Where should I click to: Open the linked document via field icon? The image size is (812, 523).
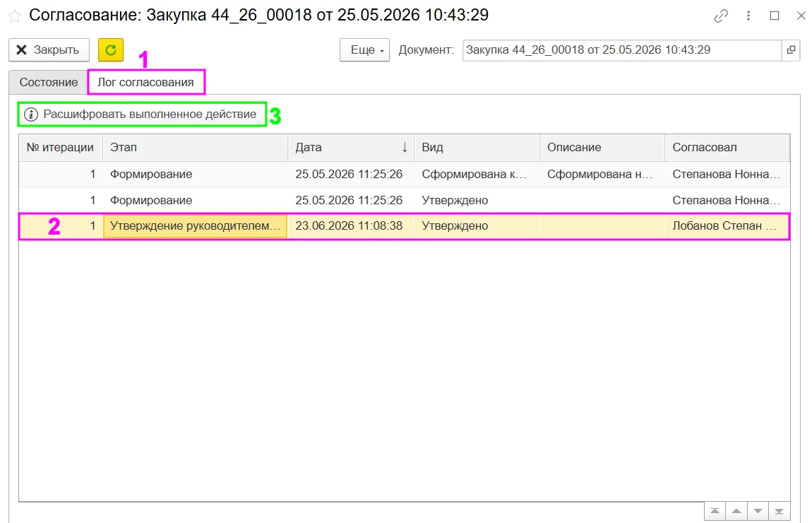pyautogui.click(x=791, y=50)
